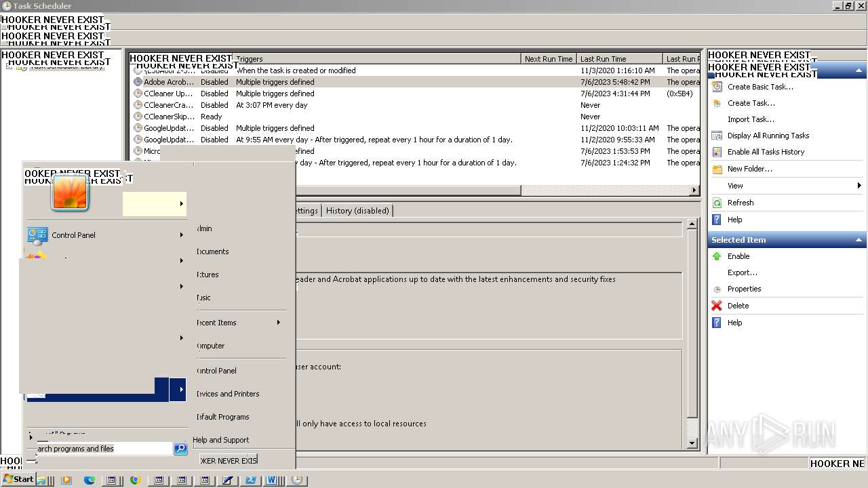The height and width of the screenshot is (488, 868).
Task: Collapse the Selected Item section
Action: (x=859, y=240)
